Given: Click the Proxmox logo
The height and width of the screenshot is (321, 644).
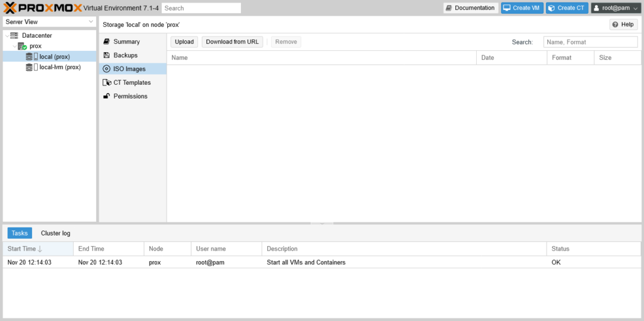Looking at the screenshot, I should [x=42, y=8].
